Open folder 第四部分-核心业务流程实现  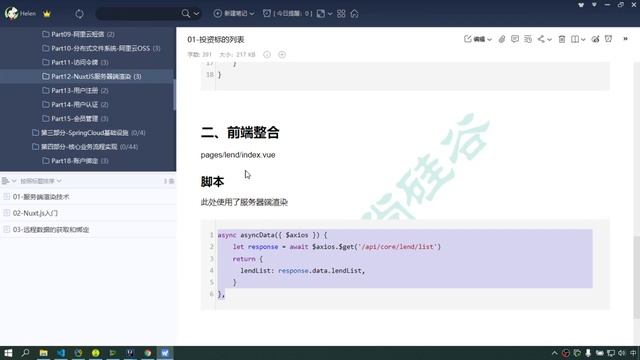click(85, 147)
